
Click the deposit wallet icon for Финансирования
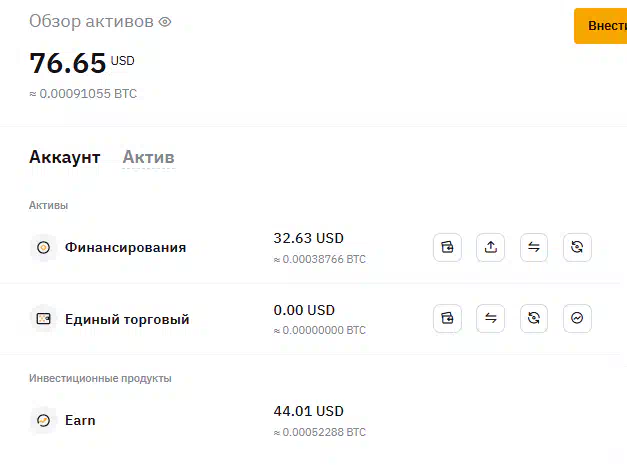(447, 247)
